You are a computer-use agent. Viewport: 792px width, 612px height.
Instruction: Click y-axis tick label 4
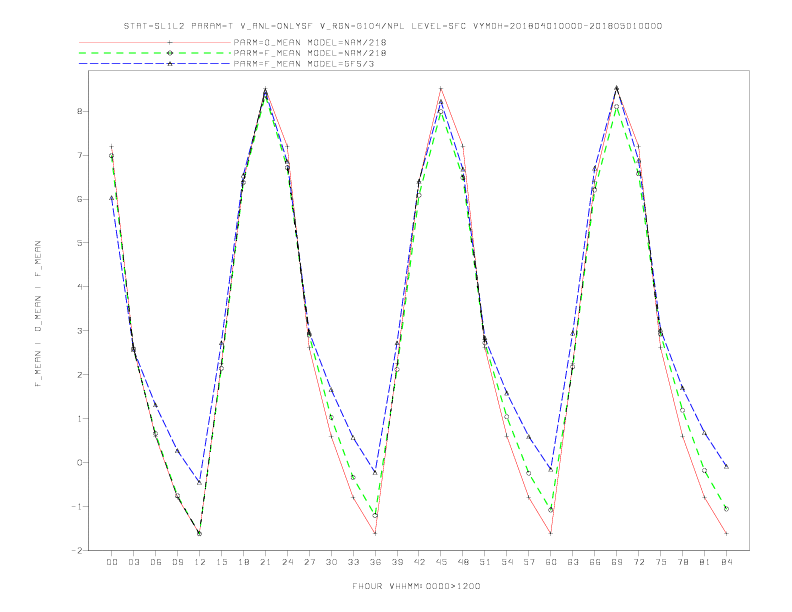coord(80,287)
